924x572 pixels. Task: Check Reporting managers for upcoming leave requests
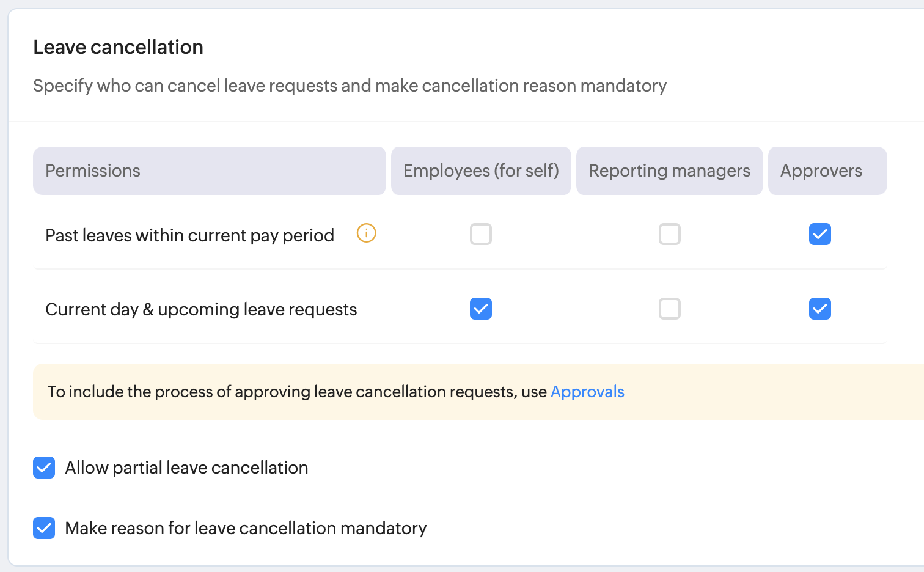(670, 309)
